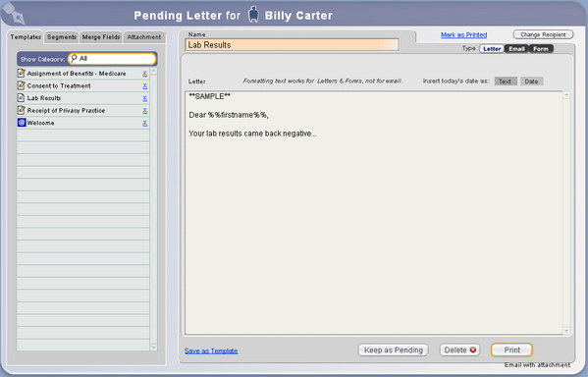Insert today's date as Date
The image size is (588, 377).
[531, 81]
